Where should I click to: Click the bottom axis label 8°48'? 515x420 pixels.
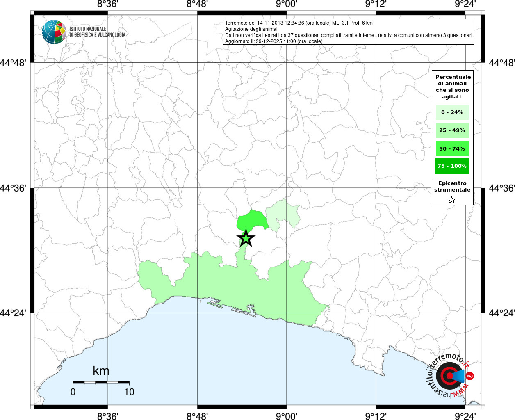tap(197, 416)
